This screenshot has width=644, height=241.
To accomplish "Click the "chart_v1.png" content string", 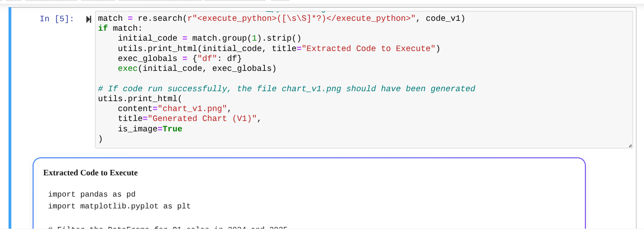I will tap(192, 109).
